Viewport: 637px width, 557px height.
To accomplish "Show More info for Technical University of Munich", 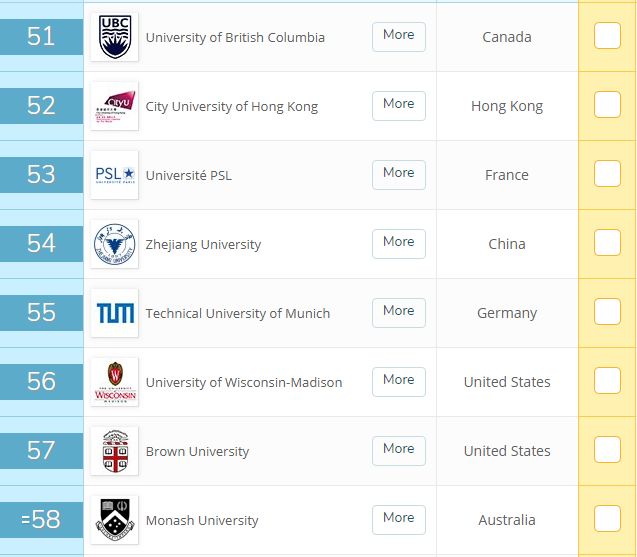I will coord(398,311).
